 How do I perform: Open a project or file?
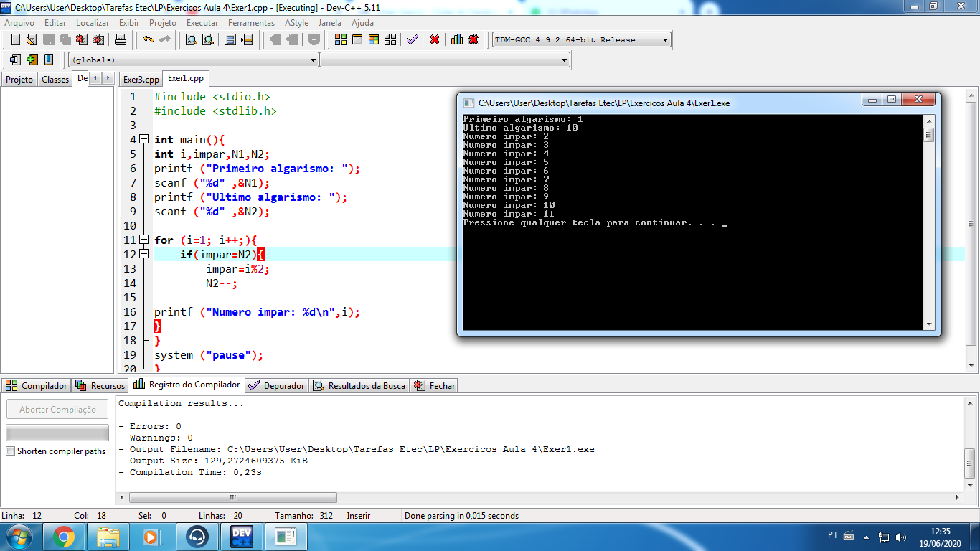(31, 39)
